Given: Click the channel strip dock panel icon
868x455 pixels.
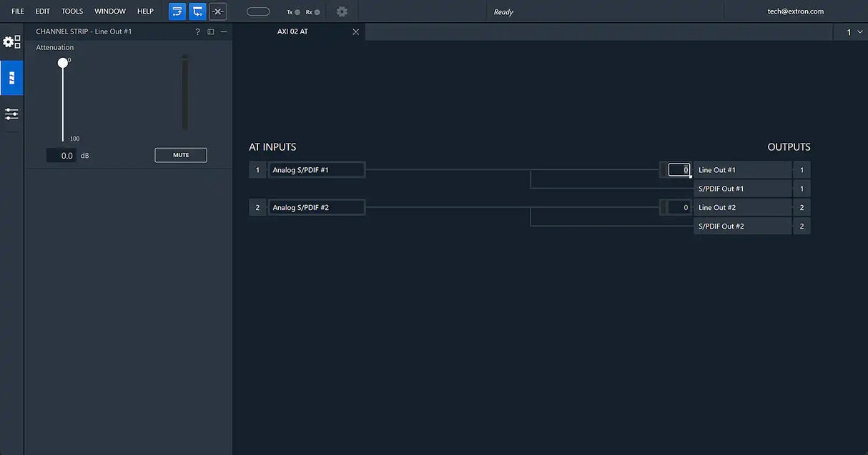Looking at the screenshot, I should [x=210, y=31].
